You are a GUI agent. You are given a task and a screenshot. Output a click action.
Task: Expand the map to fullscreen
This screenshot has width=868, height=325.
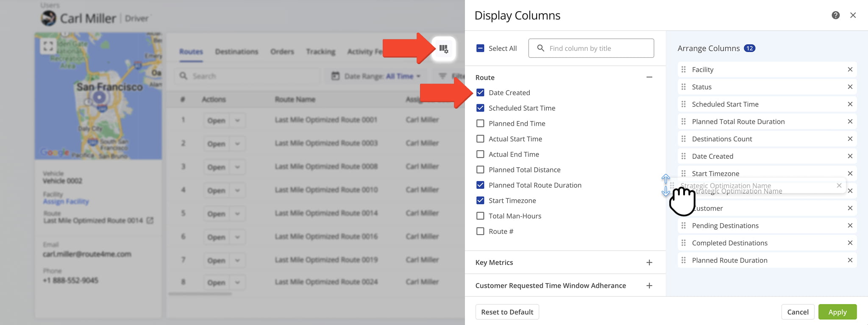(x=48, y=46)
